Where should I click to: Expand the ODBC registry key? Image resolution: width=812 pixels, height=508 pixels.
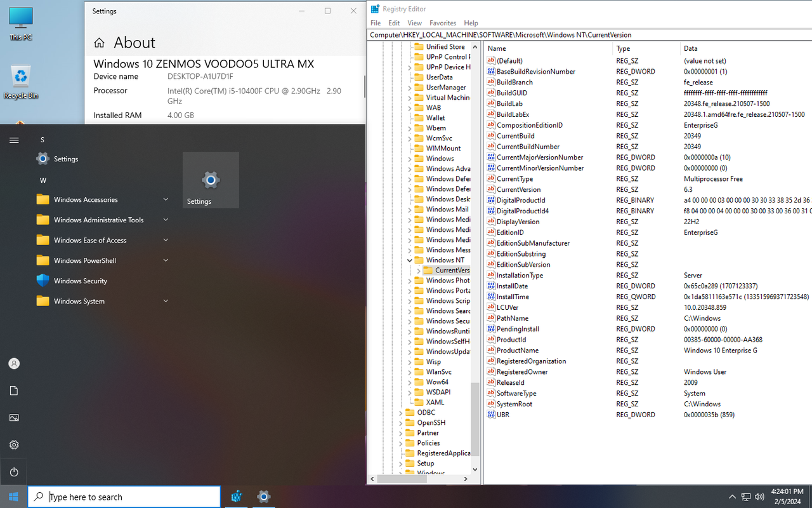[401, 413]
